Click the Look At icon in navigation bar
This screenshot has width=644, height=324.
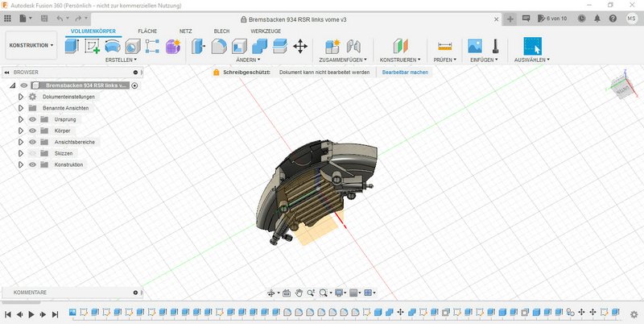click(x=287, y=293)
